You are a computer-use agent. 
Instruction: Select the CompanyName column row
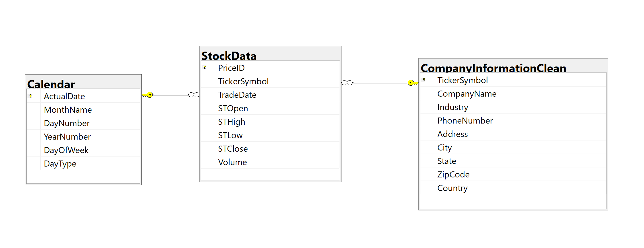467,94
